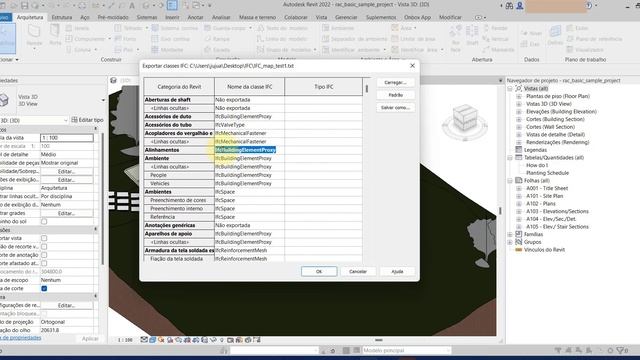
Task: Select the Nível level tool
Action: tap(531, 33)
